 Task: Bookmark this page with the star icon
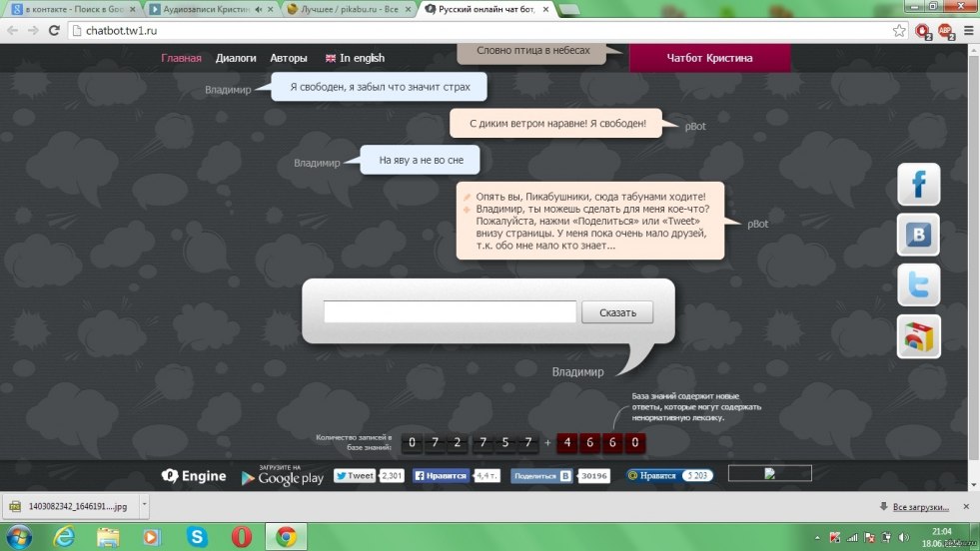pyautogui.click(x=899, y=30)
